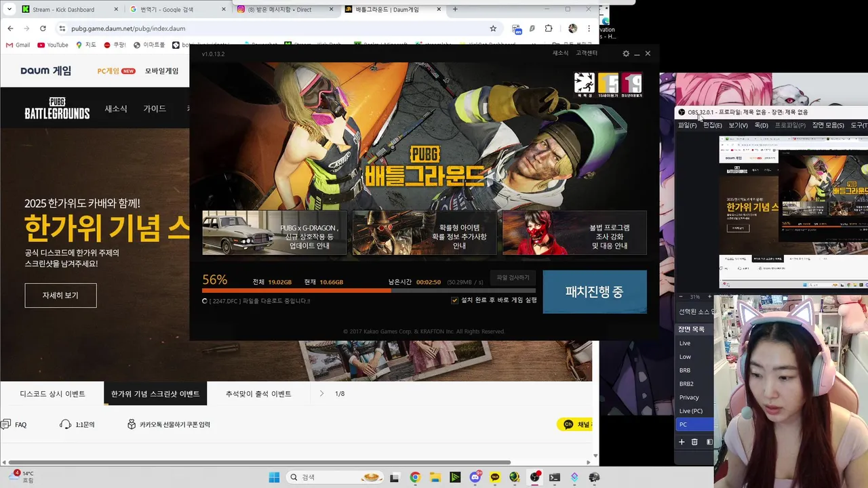
Task: Open 보기(V) menu in OBS
Action: coord(738,125)
